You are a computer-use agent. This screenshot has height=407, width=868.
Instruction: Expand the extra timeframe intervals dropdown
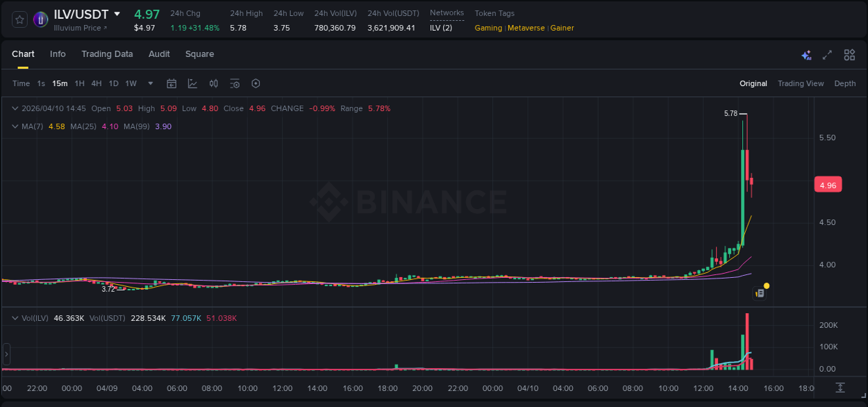tap(150, 83)
